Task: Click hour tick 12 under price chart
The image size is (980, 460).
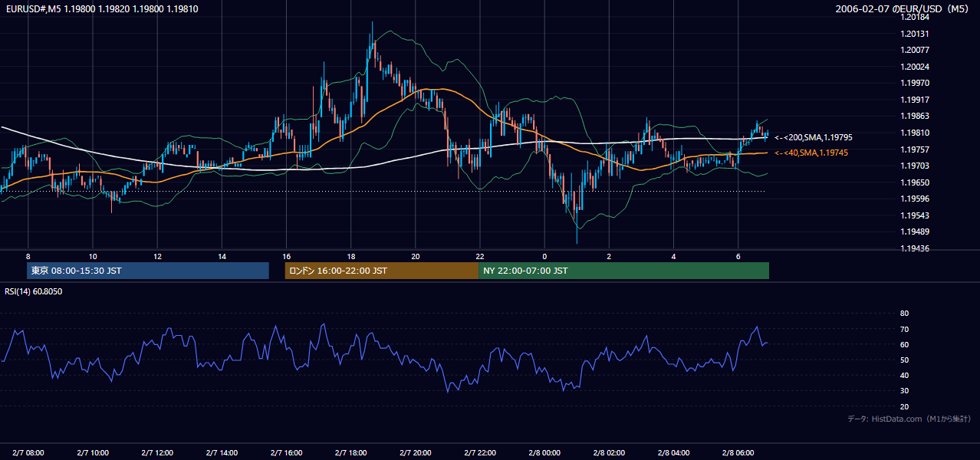Action: coord(157,256)
